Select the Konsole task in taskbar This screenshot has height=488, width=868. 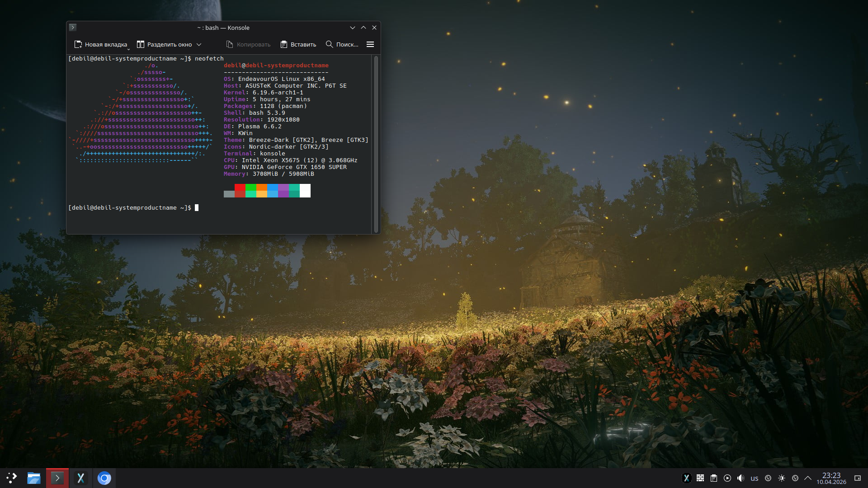tap(57, 478)
